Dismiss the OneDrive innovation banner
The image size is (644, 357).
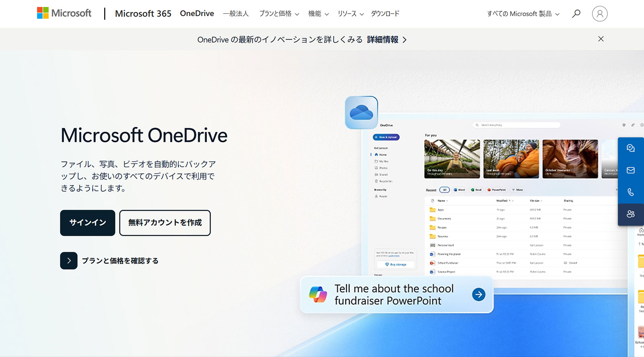pyautogui.click(x=601, y=39)
